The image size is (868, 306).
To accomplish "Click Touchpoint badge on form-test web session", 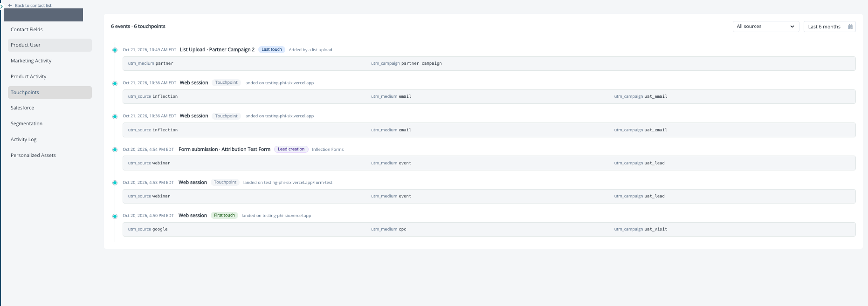I will pos(225,182).
